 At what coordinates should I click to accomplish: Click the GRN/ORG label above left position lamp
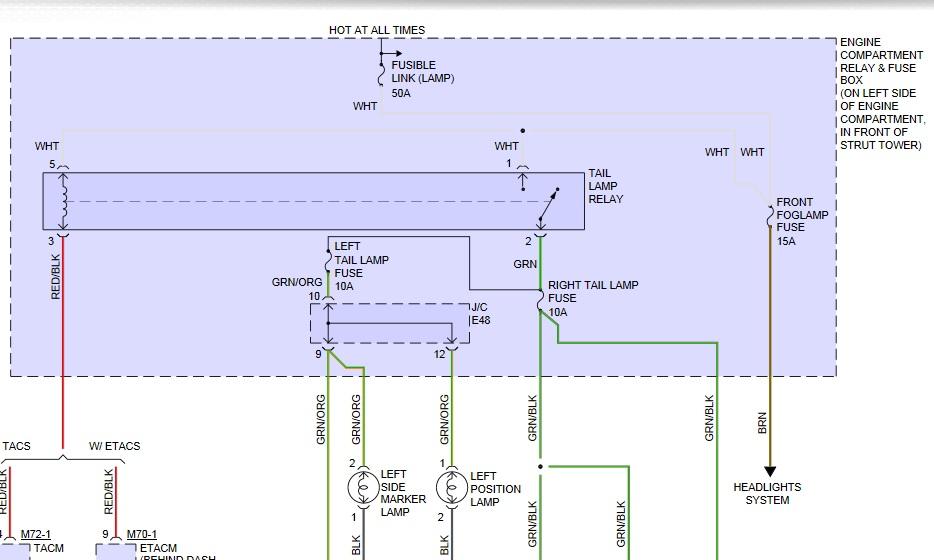pos(444,419)
